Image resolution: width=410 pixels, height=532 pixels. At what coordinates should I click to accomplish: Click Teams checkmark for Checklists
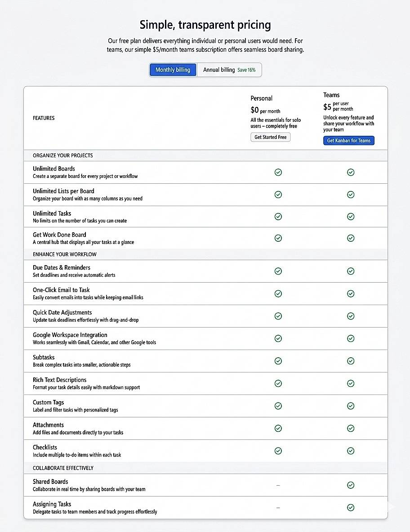point(351,451)
